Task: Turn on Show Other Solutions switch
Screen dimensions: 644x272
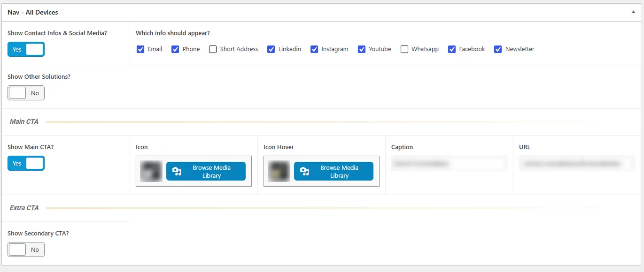Action: pos(26,93)
